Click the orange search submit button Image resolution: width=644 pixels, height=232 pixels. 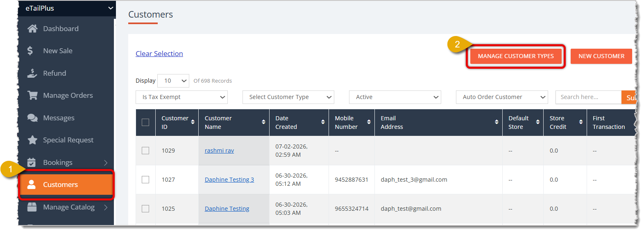(629, 97)
